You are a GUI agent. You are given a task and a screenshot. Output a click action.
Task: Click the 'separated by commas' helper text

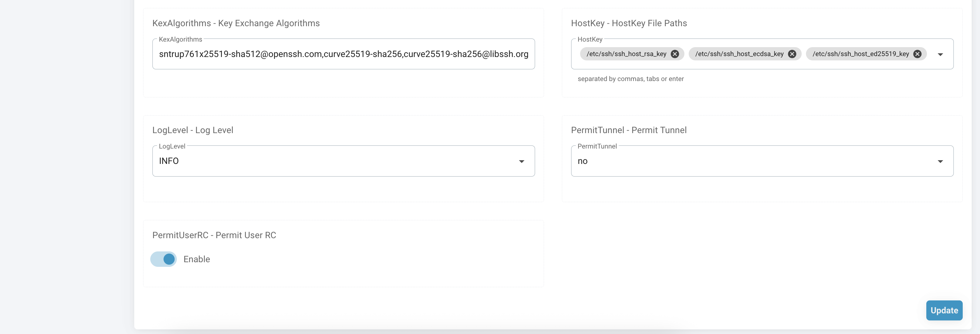[630, 79]
